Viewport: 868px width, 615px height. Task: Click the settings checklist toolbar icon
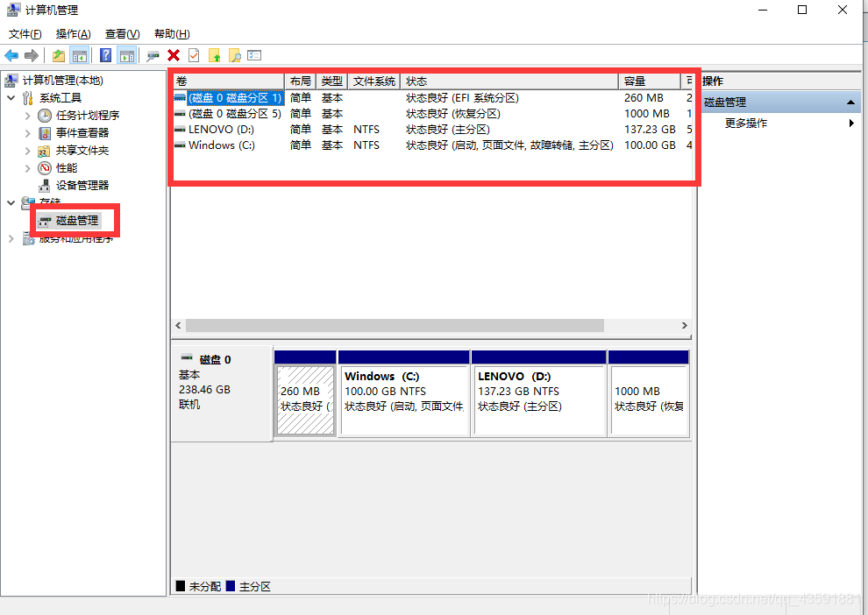pos(254,55)
